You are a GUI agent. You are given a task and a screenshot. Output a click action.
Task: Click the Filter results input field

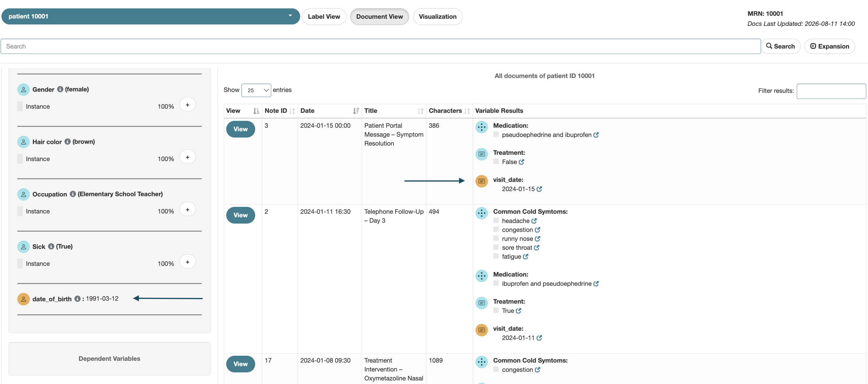click(x=831, y=91)
